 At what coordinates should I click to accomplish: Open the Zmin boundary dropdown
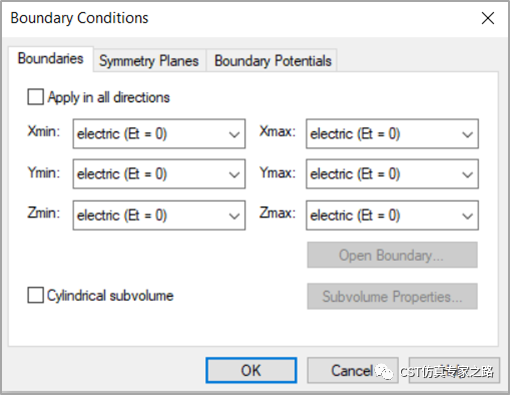(159, 215)
